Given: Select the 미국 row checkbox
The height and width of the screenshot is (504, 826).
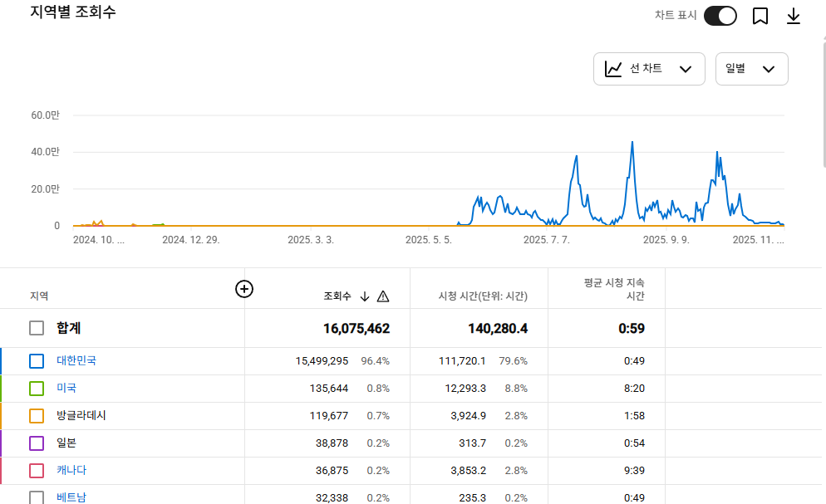Looking at the screenshot, I should coord(37,389).
